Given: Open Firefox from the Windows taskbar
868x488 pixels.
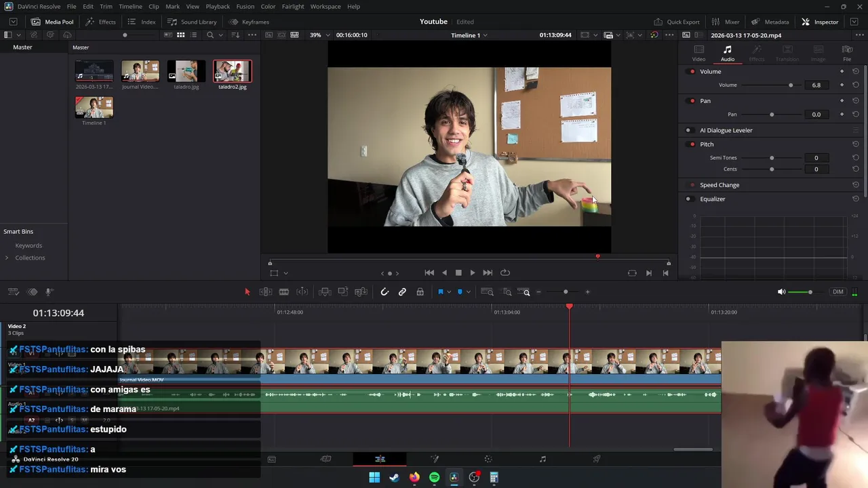Looking at the screenshot, I should (414, 477).
